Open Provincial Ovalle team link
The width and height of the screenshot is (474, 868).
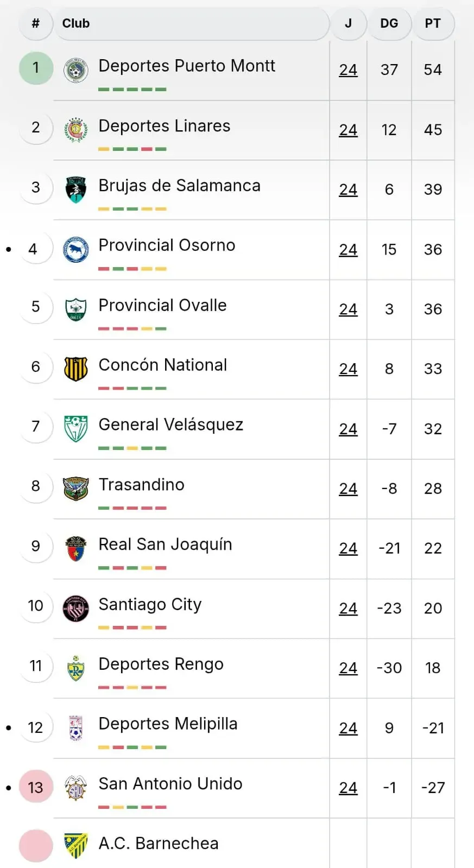tap(162, 305)
